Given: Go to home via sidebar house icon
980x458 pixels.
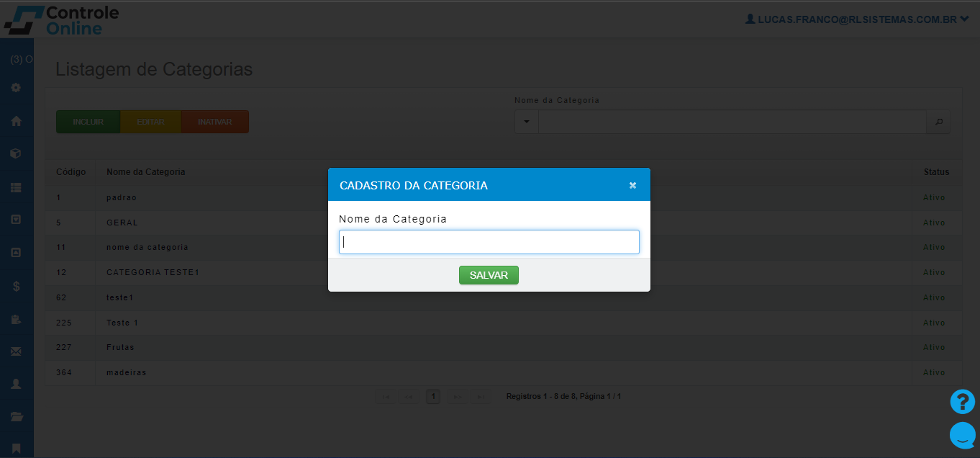Looking at the screenshot, I should [16, 121].
